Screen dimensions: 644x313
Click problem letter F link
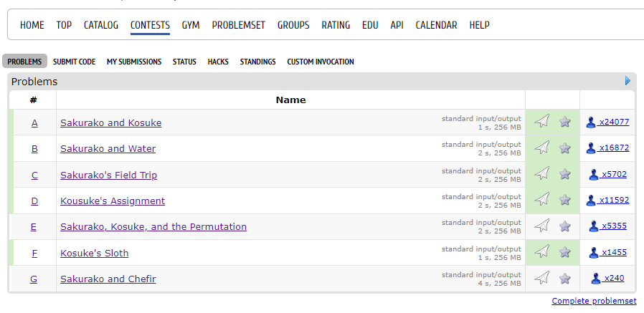point(34,253)
